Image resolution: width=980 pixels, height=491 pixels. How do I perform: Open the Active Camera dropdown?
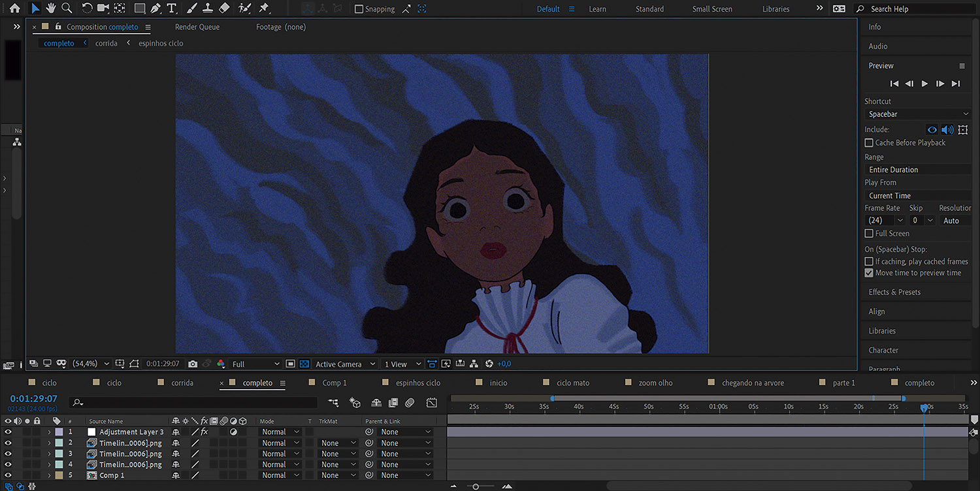tap(345, 364)
